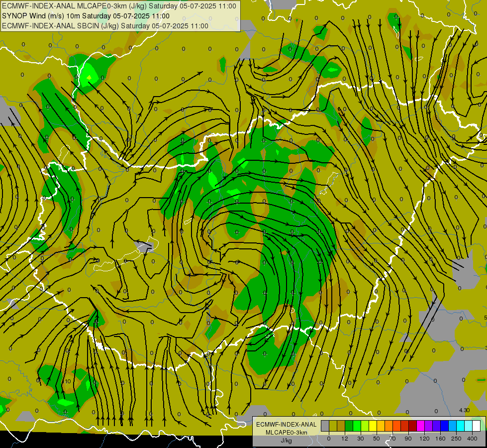Click the ECMWF-INDEX-ANAL SBCIN header line
This screenshot has height=448, width=487.
105,26
